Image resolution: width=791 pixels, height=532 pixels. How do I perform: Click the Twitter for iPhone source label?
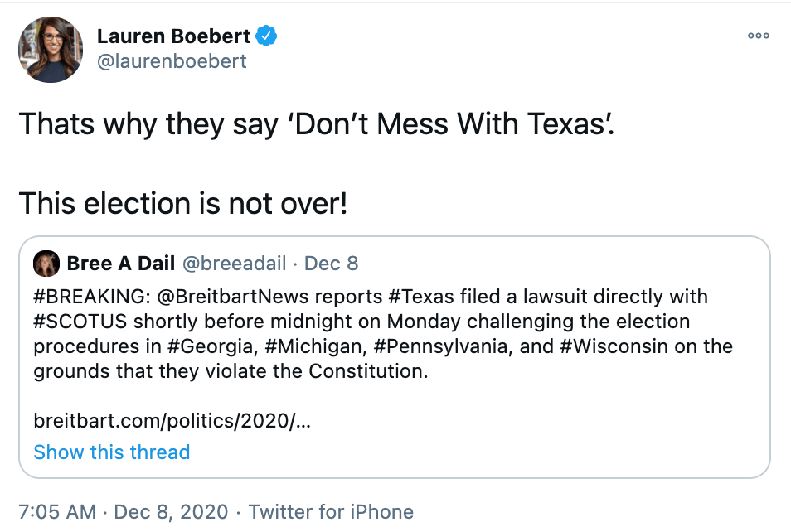331,511
